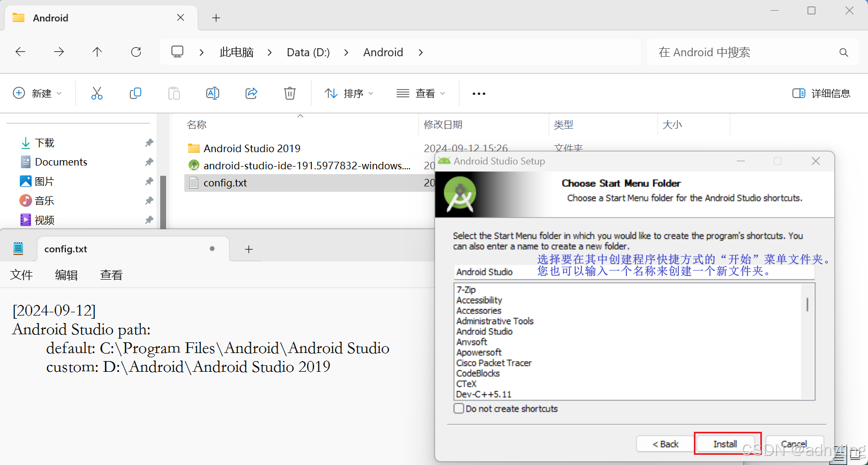Select CodeBlocks in the folder list
The height and width of the screenshot is (465, 868).
point(478,373)
